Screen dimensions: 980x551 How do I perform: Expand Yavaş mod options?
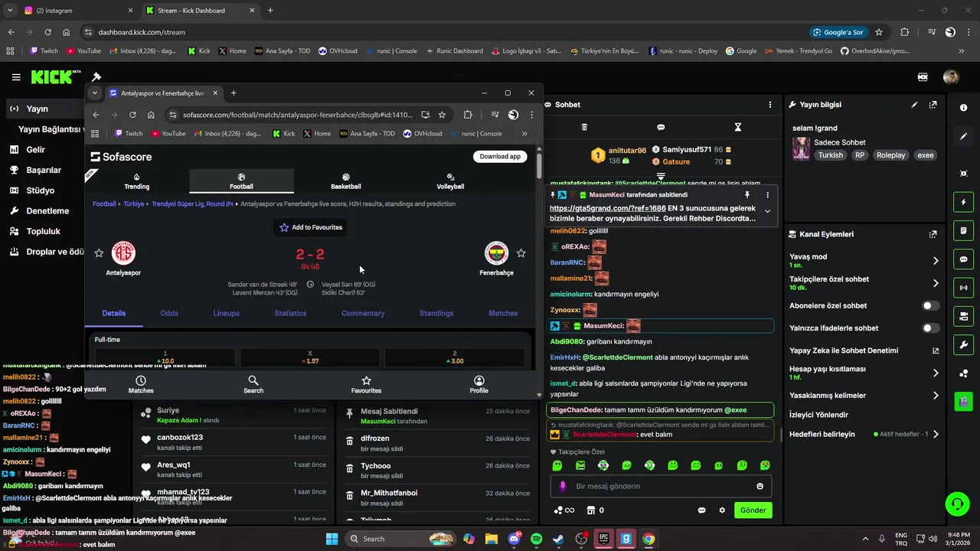pos(936,261)
